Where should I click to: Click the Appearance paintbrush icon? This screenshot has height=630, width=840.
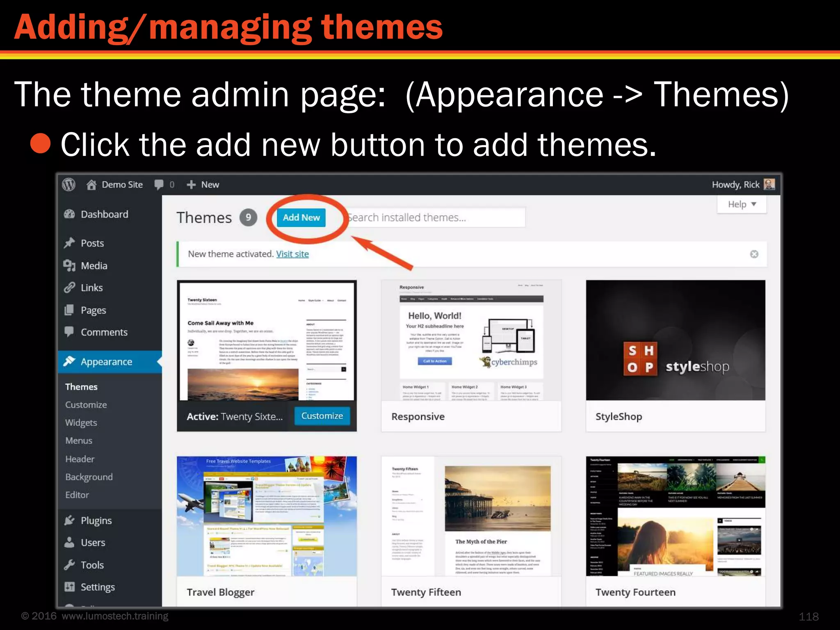pyautogui.click(x=69, y=361)
